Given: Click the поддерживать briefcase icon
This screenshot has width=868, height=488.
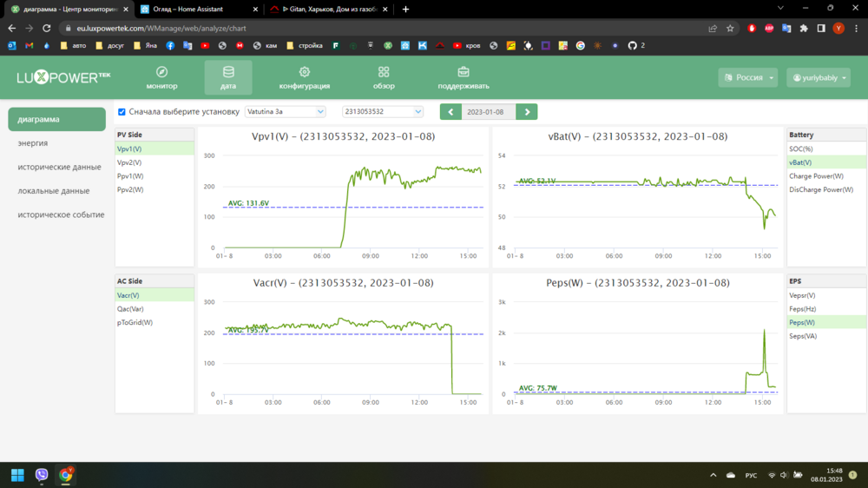Looking at the screenshot, I should point(464,72).
